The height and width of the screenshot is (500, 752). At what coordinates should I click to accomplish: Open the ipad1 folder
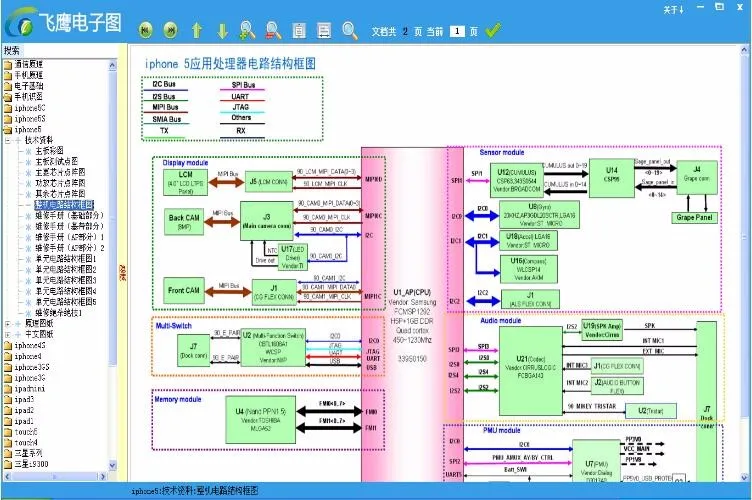click(x=19, y=421)
